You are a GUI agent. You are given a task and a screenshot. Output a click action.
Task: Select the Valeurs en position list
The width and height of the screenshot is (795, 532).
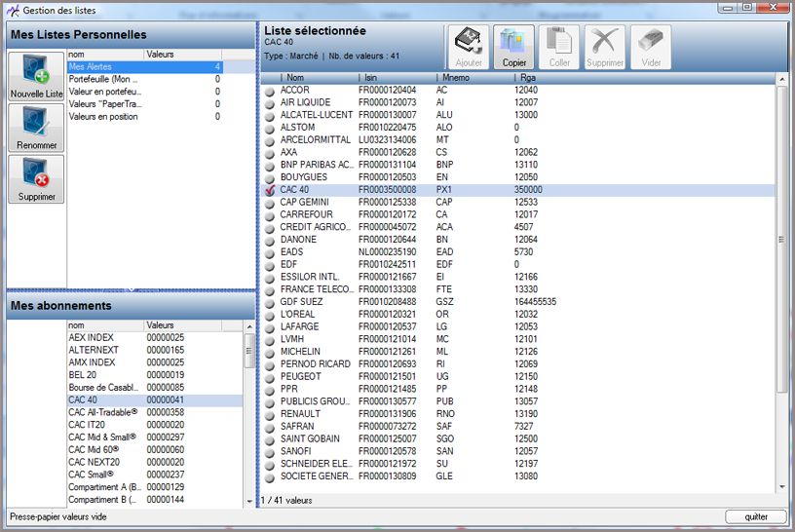pyautogui.click(x=145, y=117)
